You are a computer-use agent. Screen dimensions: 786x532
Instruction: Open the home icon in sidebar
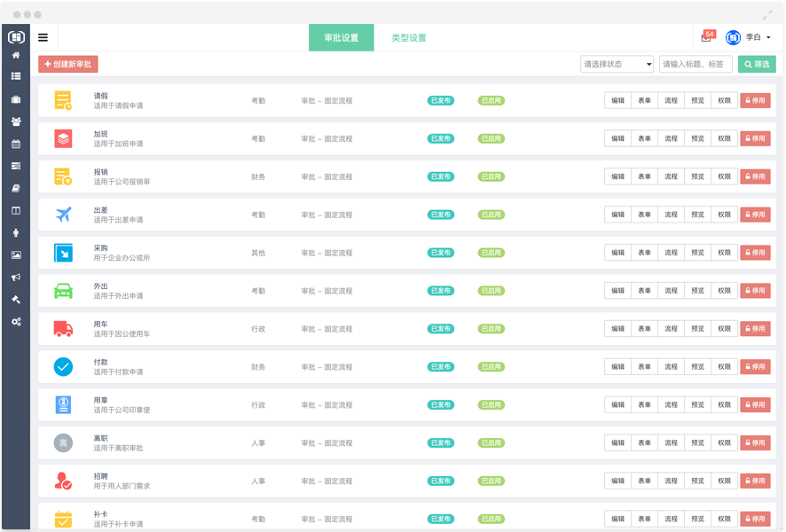pos(15,55)
